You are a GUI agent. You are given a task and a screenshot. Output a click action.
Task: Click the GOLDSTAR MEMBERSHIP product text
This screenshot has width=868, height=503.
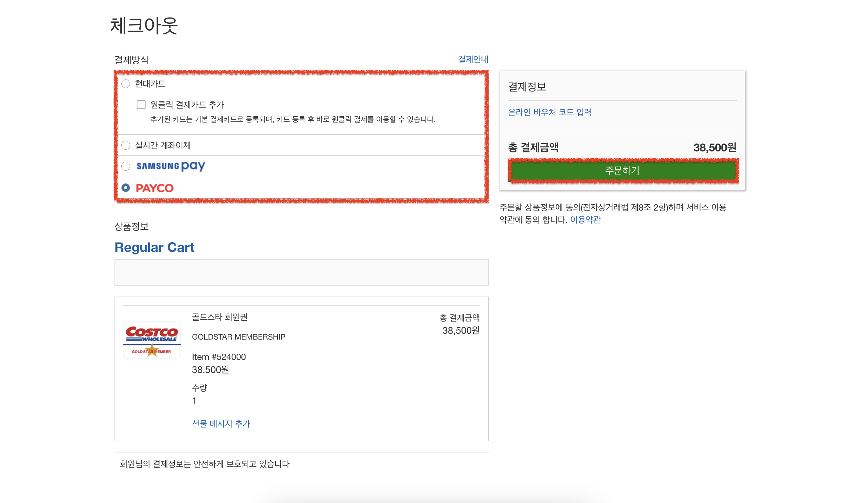pyautogui.click(x=238, y=337)
